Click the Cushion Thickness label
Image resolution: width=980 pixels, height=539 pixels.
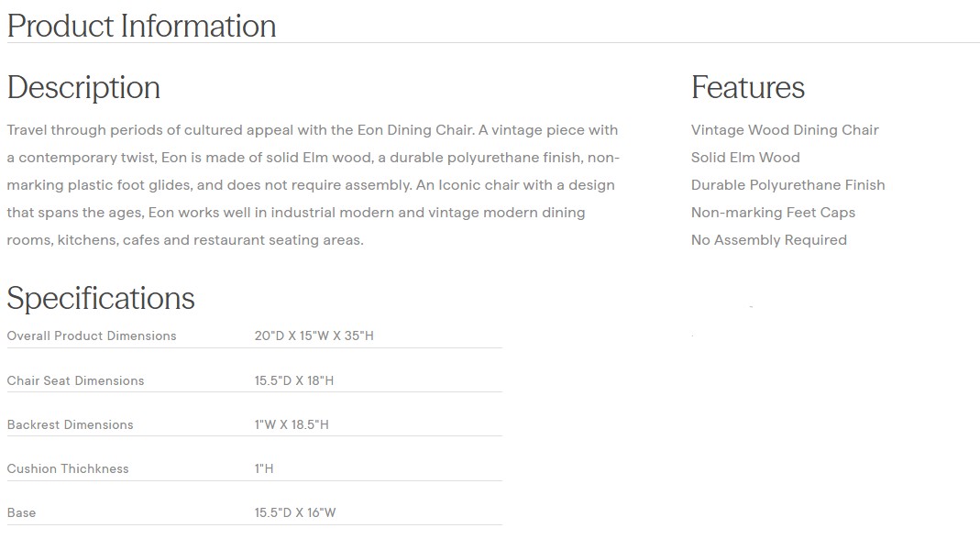(68, 468)
